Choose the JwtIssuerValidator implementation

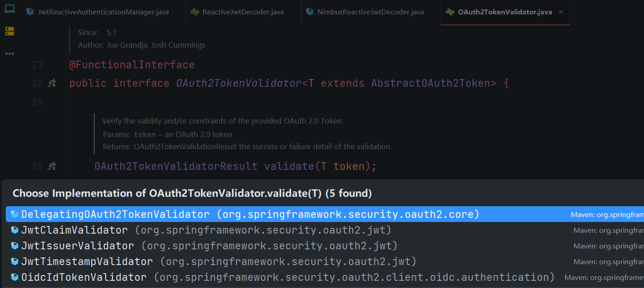click(x=78, y=246)
